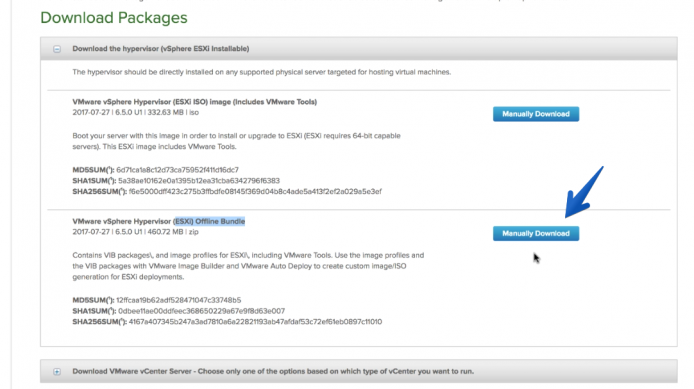
Task: Click the '2017-07-27 | 6.5.0 U1 | 332.63 MB | iso' line
Action: 135,112
